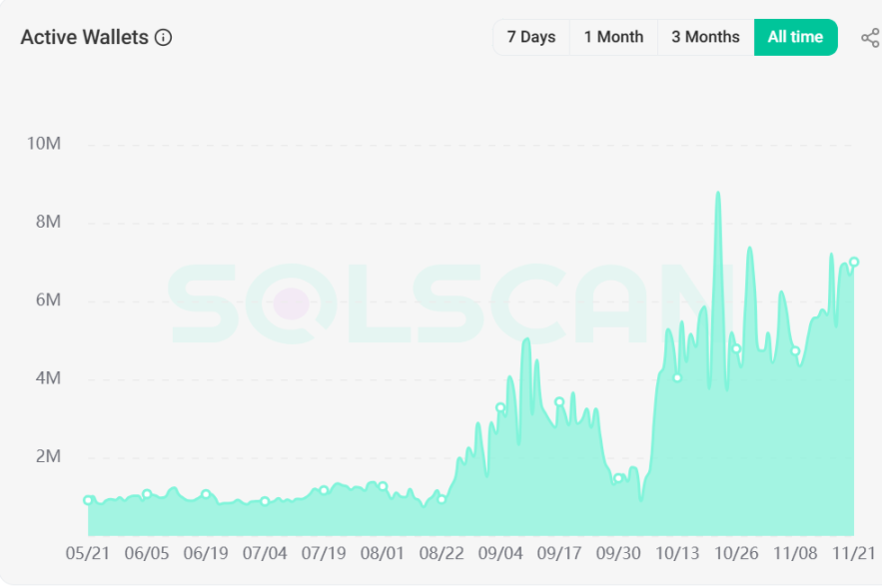
Task: Click the data point above 10/26
Action: [736, 348]
